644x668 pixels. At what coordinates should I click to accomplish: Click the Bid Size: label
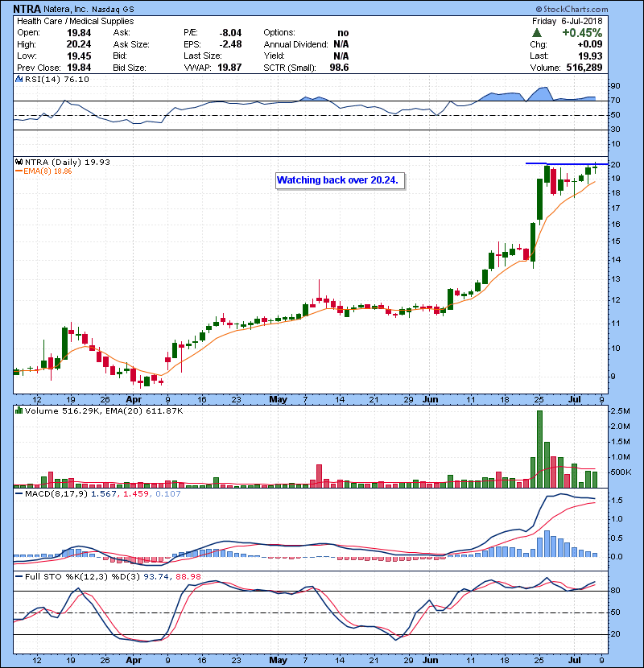(x=130, y=68)
